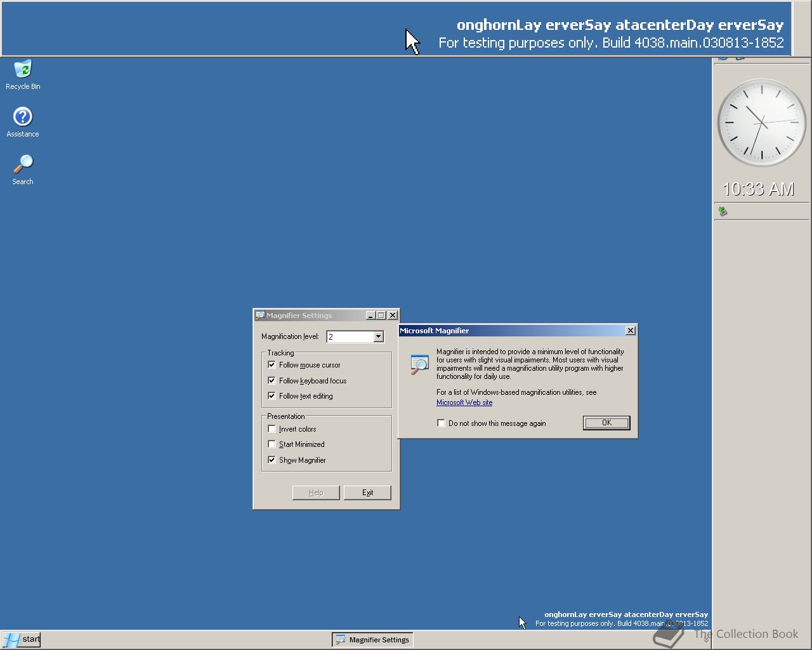Click the Magnifier Settings title bar icon
The height and width of the screenshot is (650, 812).
[260, 315]
